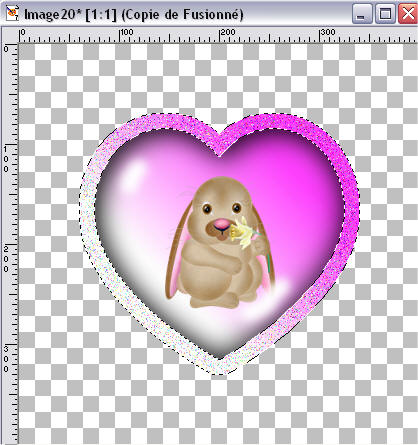Click the 300 mark on horizontal ruler
This screenshot has width=418, height=445.
[x=328, y=32]
